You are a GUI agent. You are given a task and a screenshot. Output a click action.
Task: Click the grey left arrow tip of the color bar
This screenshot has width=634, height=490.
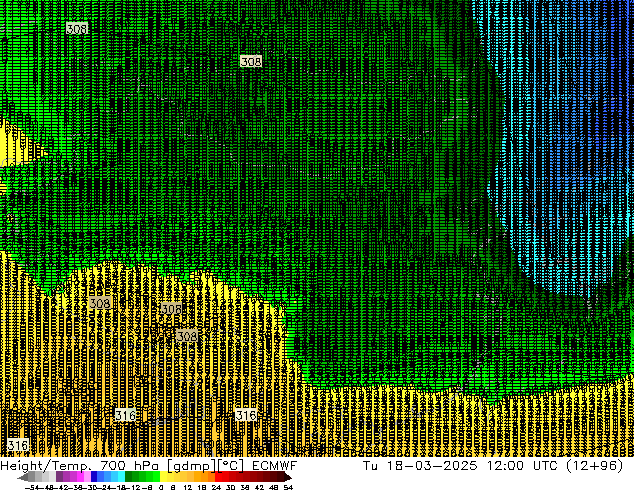click(22, 478)
